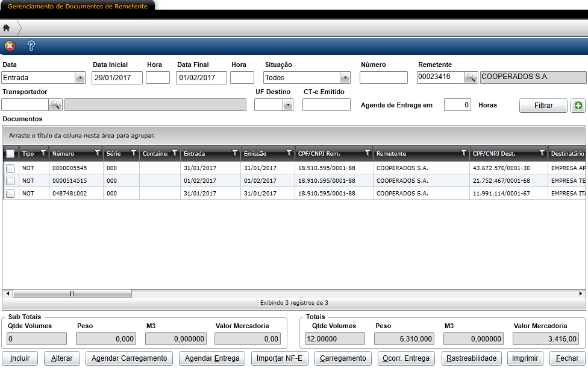This screenshot has width=588, height=368.
Task: Click the Fechar button
Action: pos(567,358)
